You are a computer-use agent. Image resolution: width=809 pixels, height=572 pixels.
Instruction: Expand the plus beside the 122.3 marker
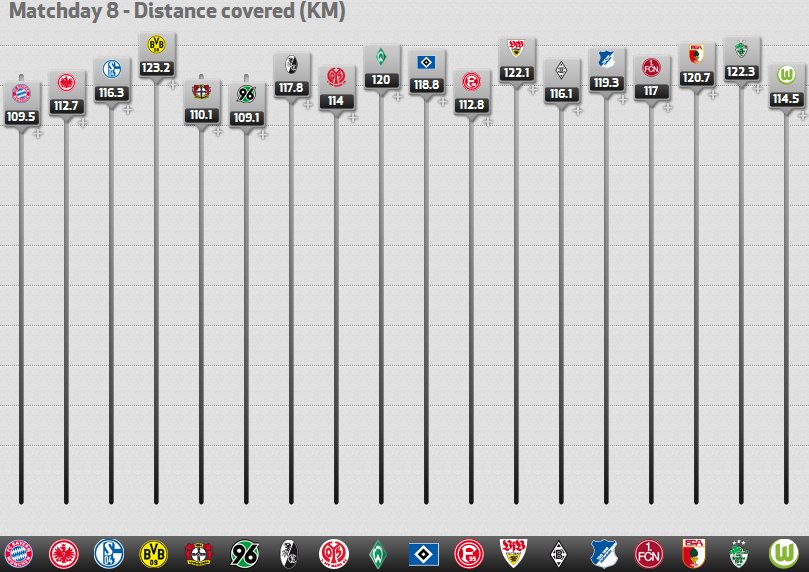click(x=757, y=89)
